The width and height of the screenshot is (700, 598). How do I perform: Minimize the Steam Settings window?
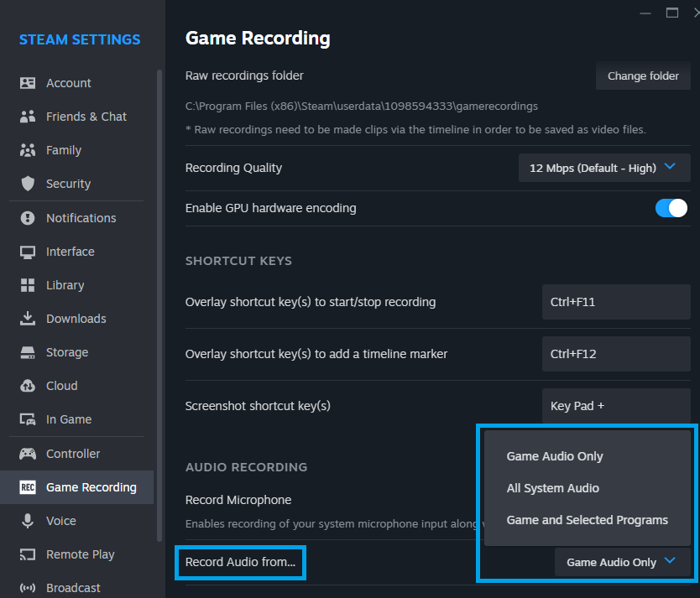tap(645, 13)
